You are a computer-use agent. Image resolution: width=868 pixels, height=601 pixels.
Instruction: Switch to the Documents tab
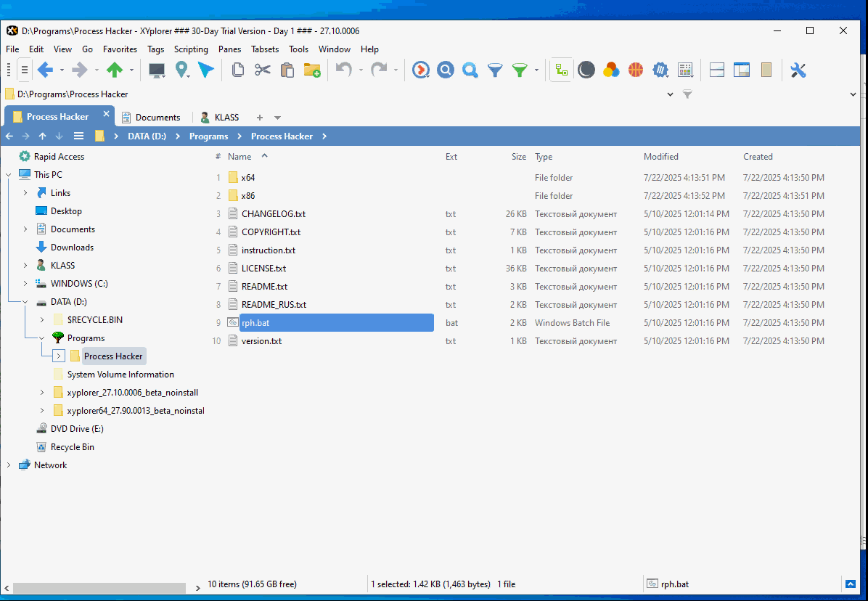coord(157,118)
